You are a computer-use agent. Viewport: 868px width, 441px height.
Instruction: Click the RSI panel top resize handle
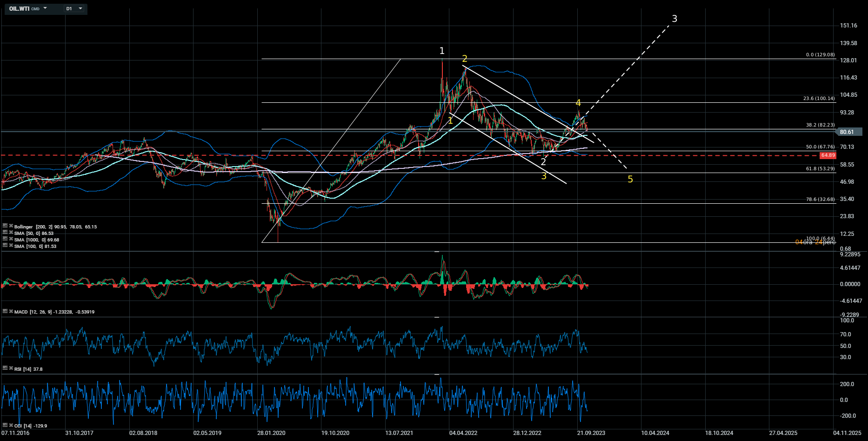(437, 317)
